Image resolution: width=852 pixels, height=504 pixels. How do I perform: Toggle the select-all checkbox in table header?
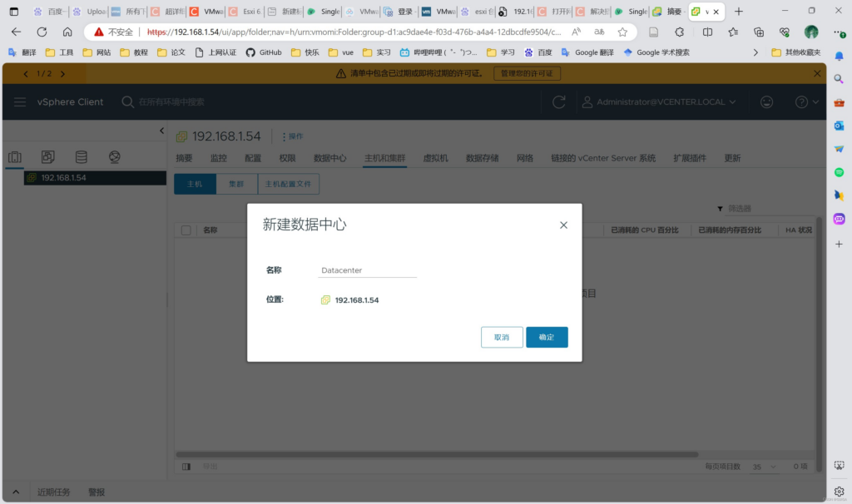click(186, 230)
